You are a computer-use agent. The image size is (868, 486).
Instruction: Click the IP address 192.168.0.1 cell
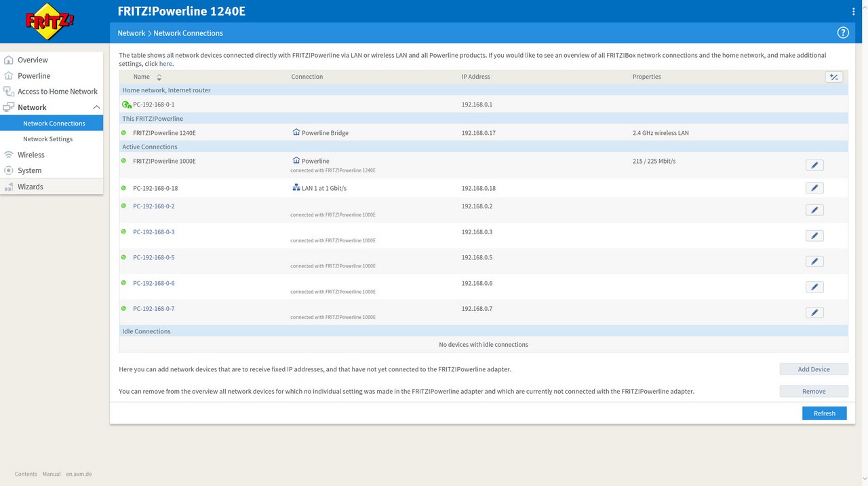pos(477,105)
